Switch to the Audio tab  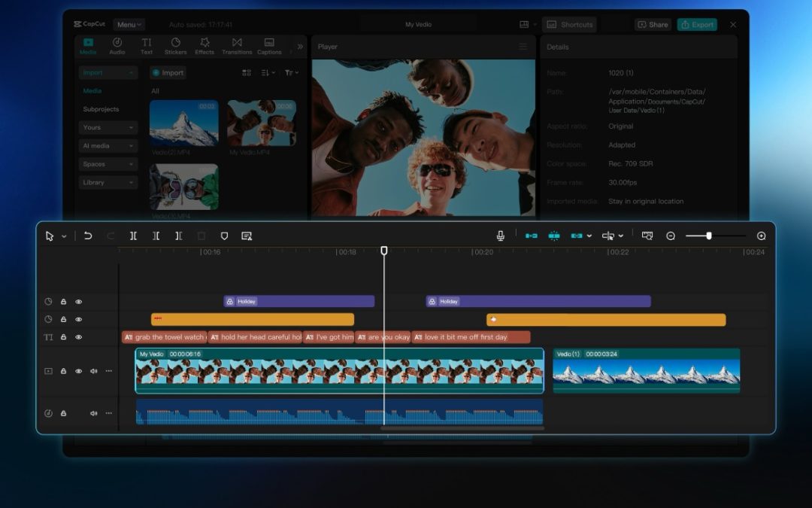[x=117, y=46]
